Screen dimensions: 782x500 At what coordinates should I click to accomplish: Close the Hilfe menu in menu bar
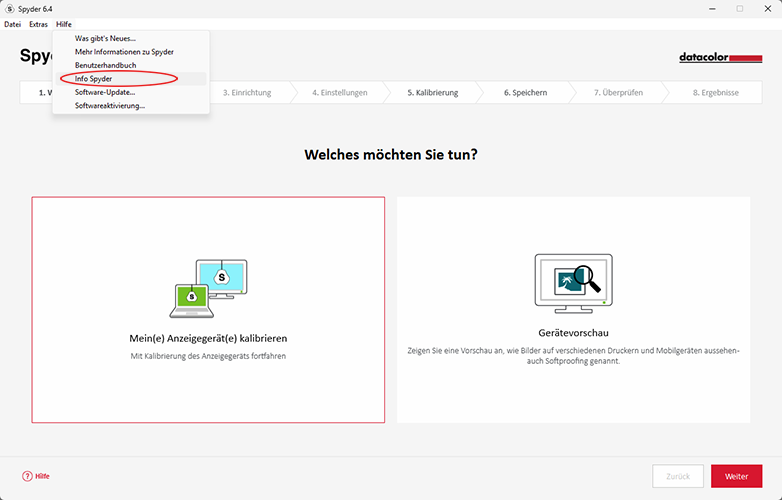[x=64, y=24]
